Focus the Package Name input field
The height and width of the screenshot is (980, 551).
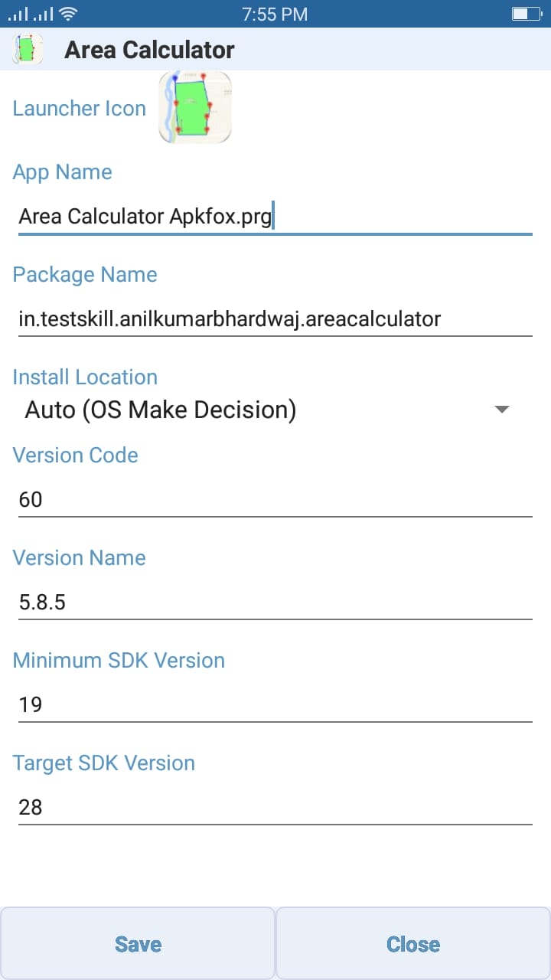tap(275, 318)
